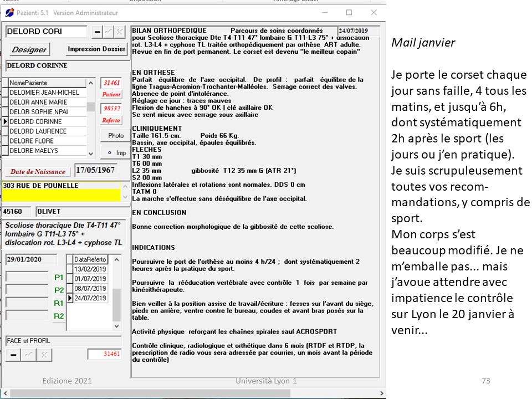Click the birth date field 17/05/1967
This screenshot has width=532, height=399.
[x=96, y=170]
